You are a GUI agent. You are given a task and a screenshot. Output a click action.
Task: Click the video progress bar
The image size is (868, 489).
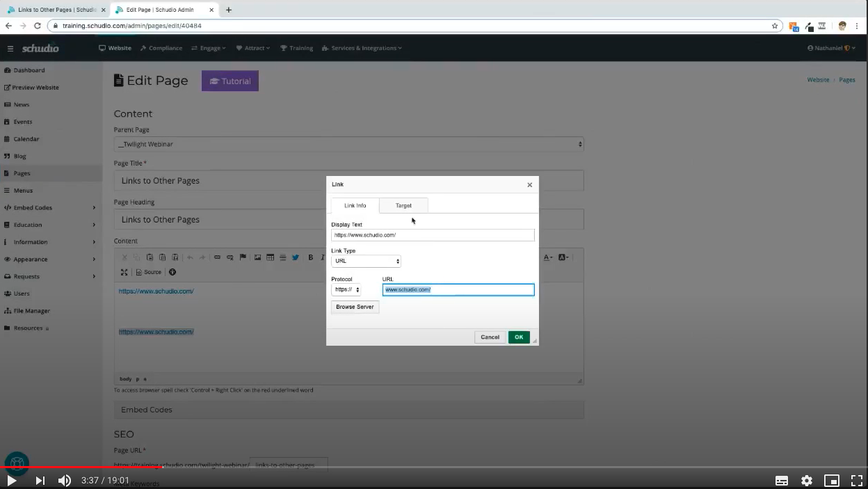pos(434,467)
